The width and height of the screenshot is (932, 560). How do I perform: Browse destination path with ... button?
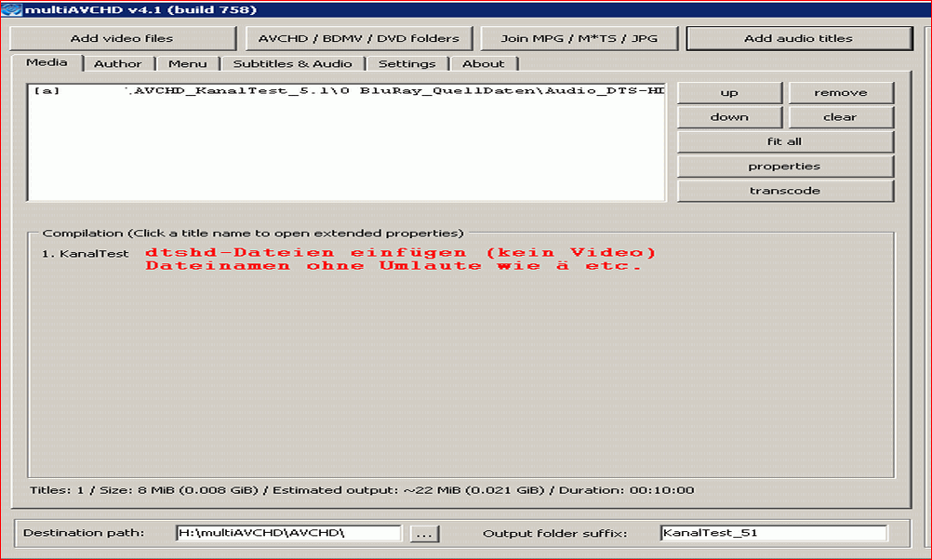(423, 533)
